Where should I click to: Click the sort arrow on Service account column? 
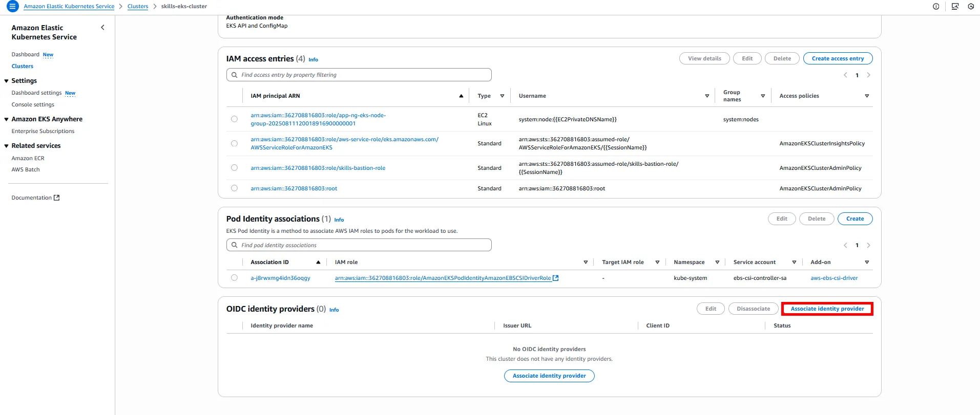[x=794, y=263]
